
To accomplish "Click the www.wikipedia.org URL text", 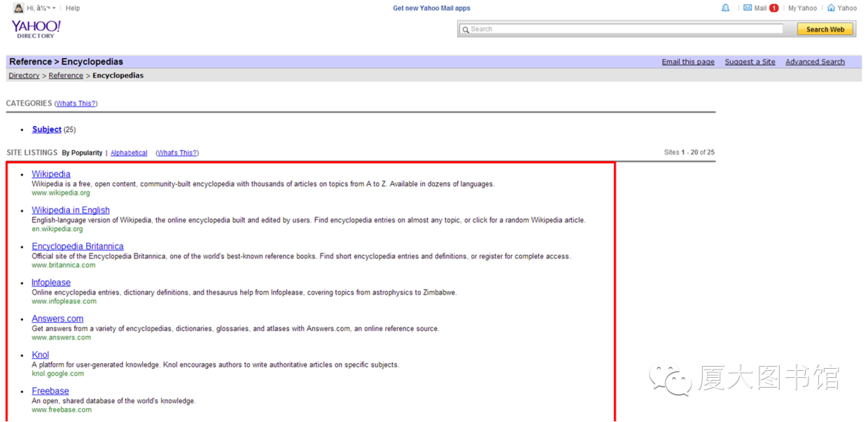I will (x=61, y=193).
